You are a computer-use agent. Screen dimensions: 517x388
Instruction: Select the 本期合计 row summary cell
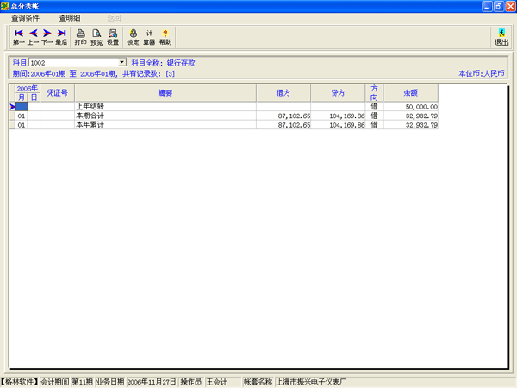point(165,116)
